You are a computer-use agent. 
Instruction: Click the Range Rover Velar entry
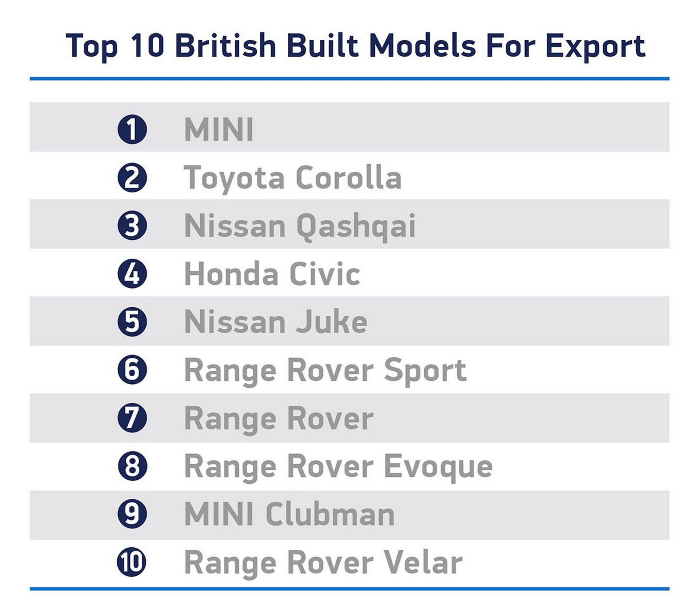pos(323,563)
